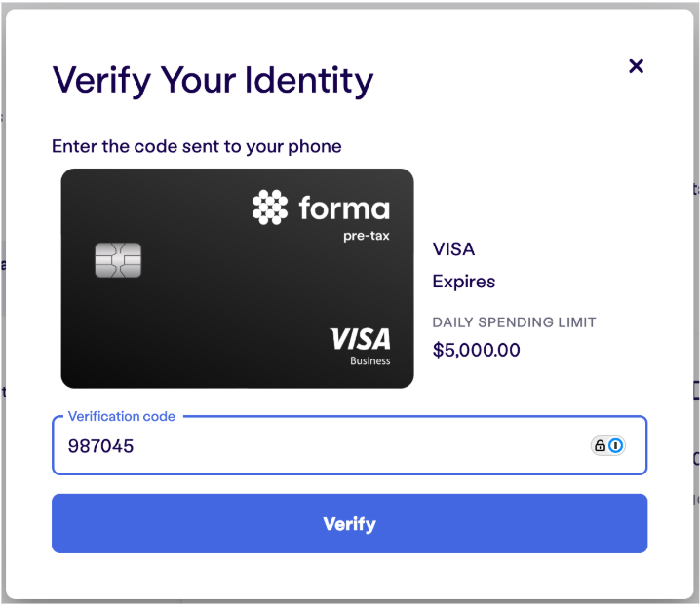Click the black forma card image
The width and height of the screenshot is (700, 605).
[237, 279]
